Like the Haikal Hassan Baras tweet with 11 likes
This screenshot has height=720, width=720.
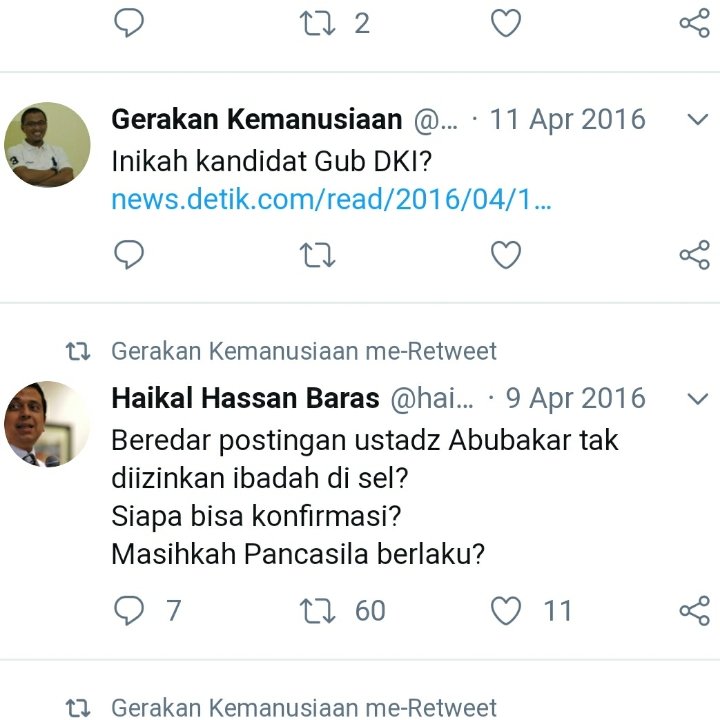coord(506,611)
